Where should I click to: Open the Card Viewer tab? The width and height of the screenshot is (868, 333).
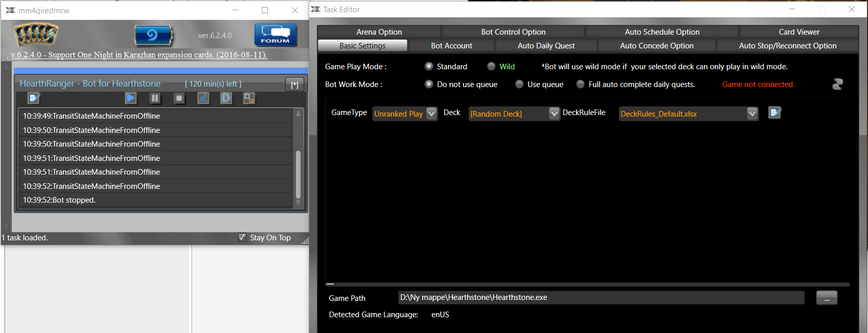(799, 32)
